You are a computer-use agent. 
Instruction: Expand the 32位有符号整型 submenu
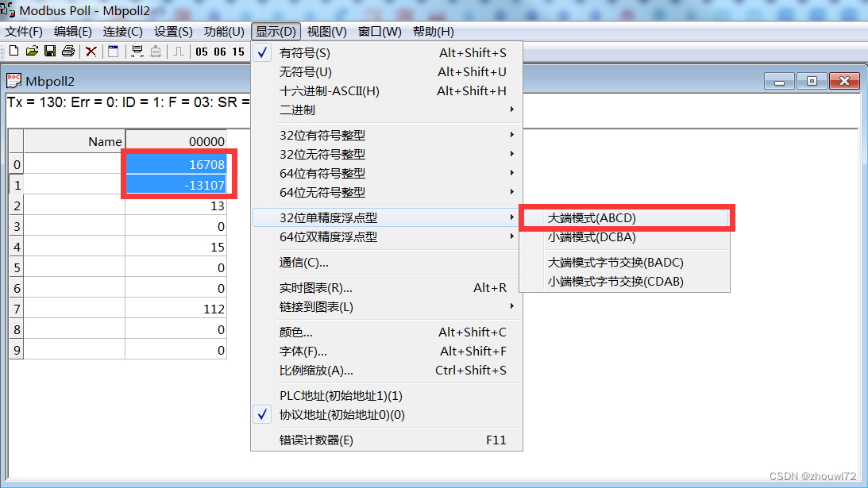(x=387, y=135)
